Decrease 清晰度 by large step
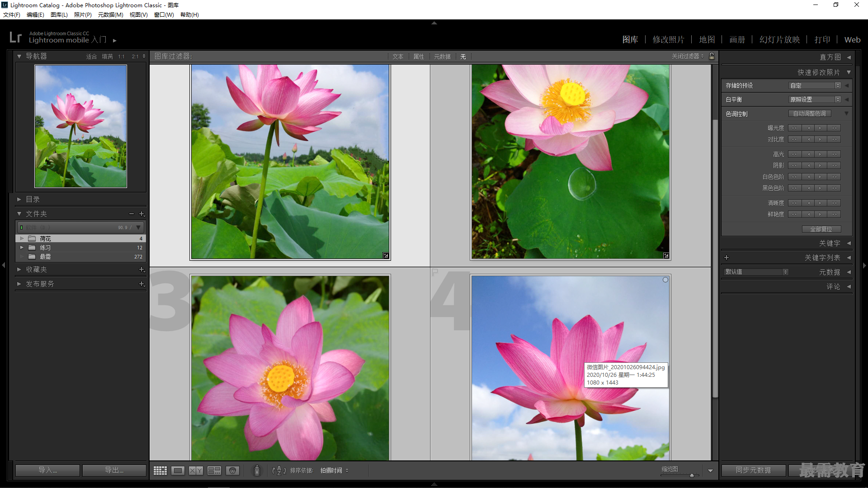The image size is (868, 488). (x=795, y=203)
